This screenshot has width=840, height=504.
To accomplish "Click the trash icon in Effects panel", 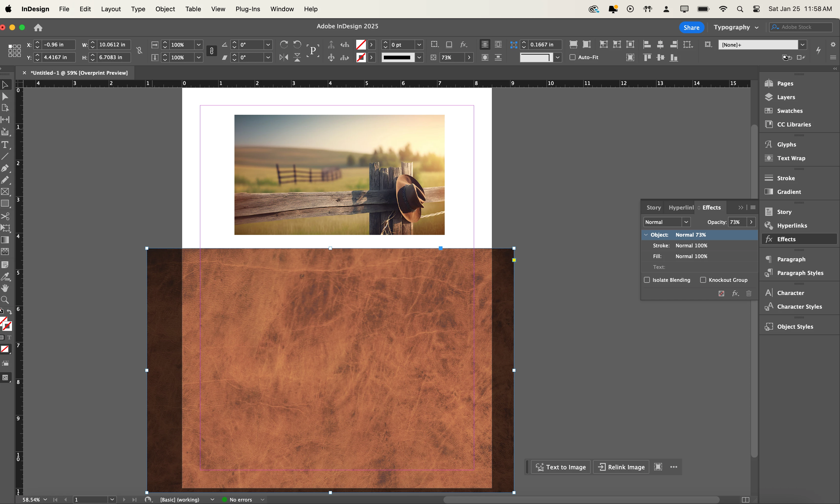I will pos(749,294).
